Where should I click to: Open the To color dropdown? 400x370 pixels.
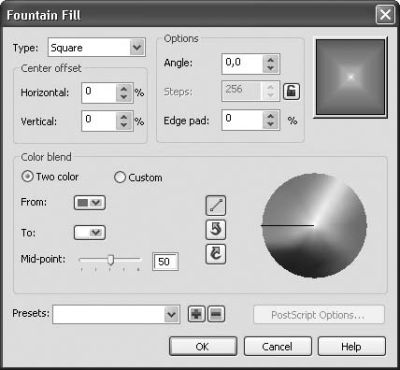(x=90, y=233)
